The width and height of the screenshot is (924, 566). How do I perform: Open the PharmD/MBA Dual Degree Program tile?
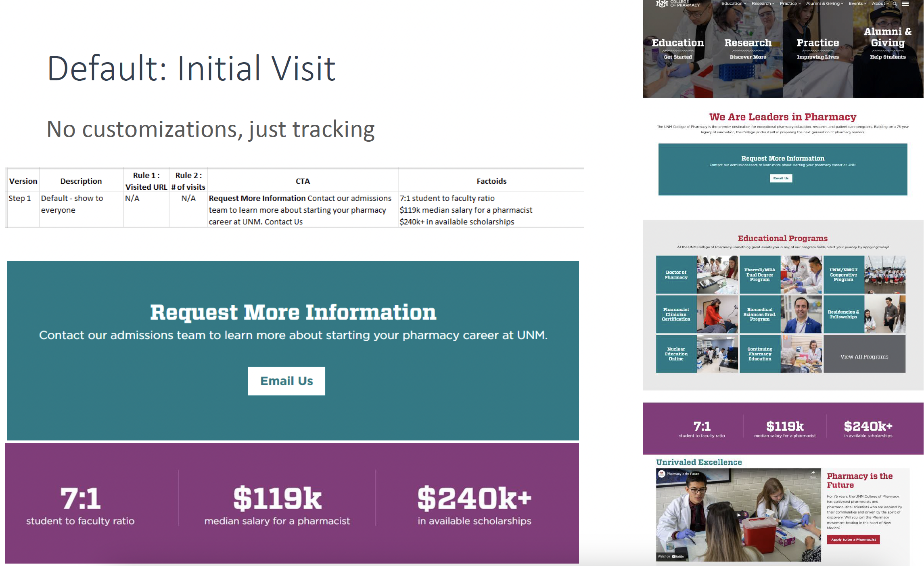click(780, 275)
